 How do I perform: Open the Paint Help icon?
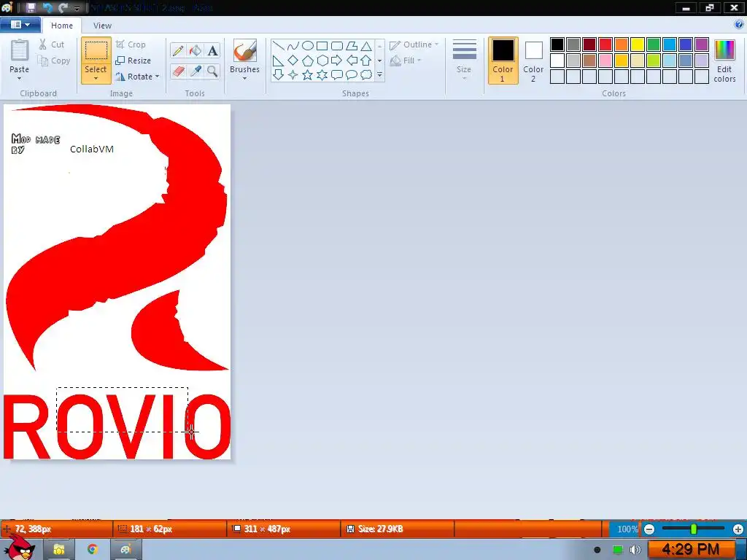tap(739, 24)
